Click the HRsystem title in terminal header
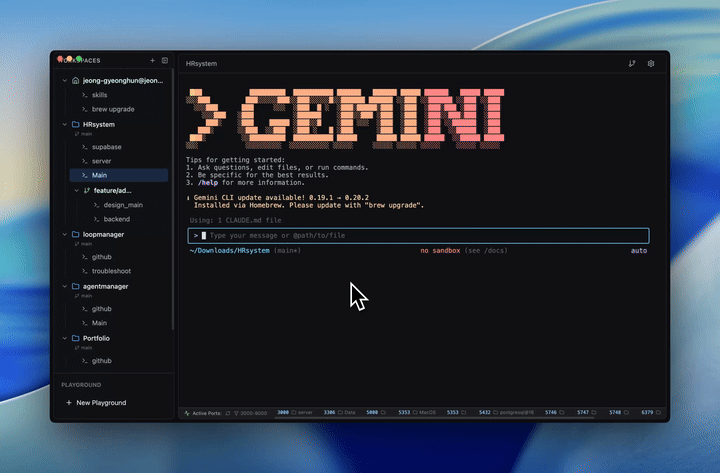Image resolution: width=720 pixels, height=473 pixels. coord(201,64)
